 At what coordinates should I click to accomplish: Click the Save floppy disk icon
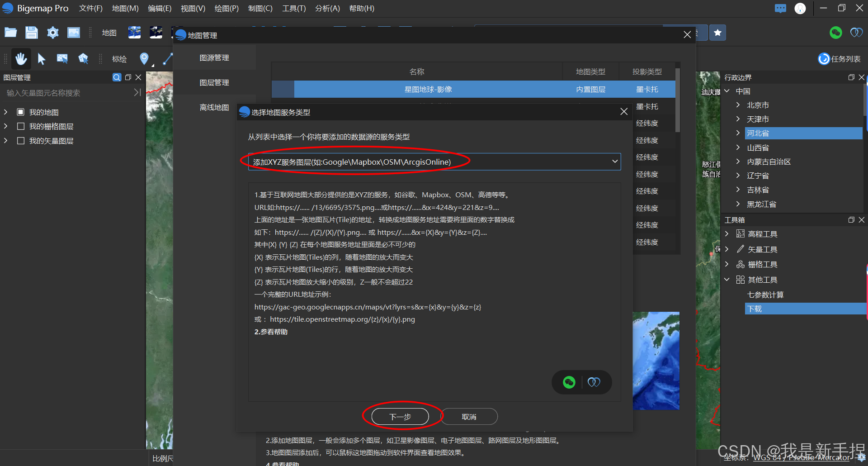tap(31, 33)
